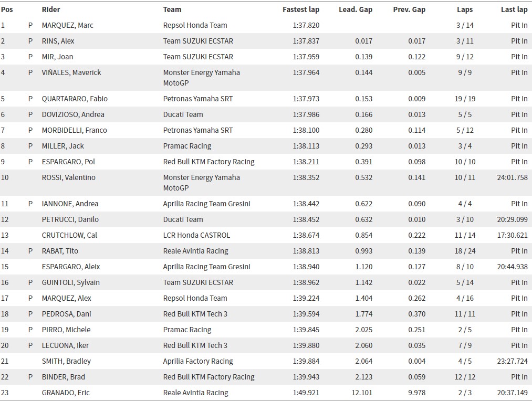Click the Last lap column header

(514, 9)
